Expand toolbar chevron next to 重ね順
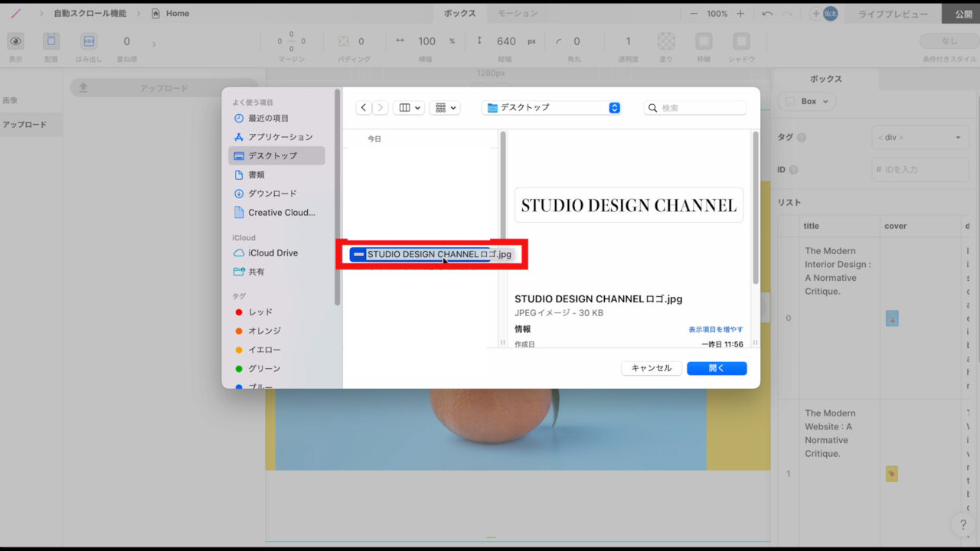Viewport: 980px width, 551px height. pyautogui.click(x=154, y=44)
